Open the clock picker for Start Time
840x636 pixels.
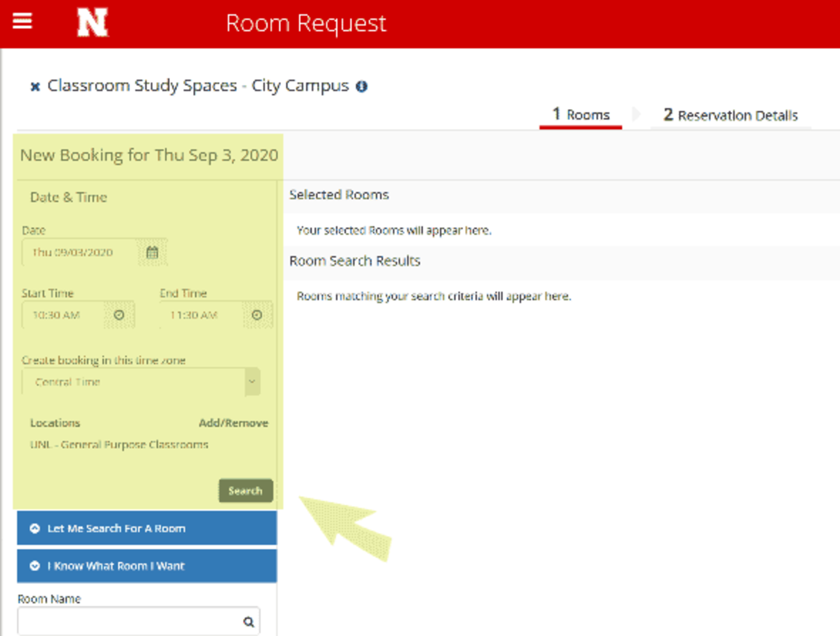pyautogui.click(x=119, y=315)
